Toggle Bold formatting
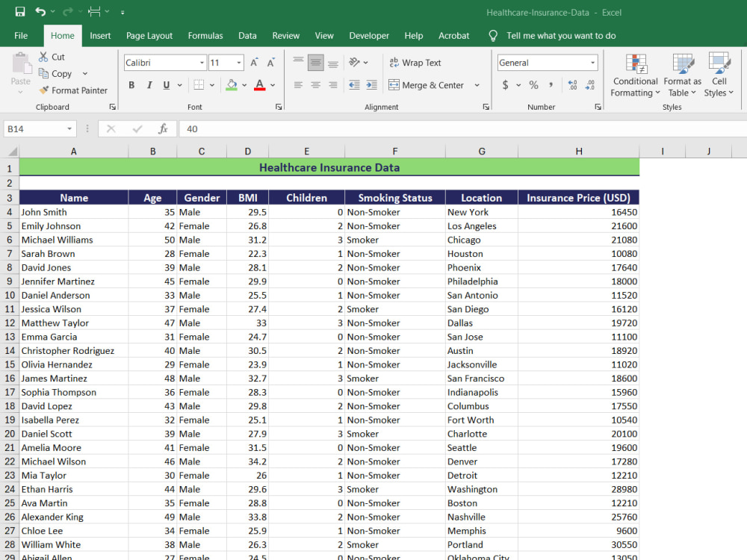The width and height of the screenshot is (747, 560). tap(131, 85)
